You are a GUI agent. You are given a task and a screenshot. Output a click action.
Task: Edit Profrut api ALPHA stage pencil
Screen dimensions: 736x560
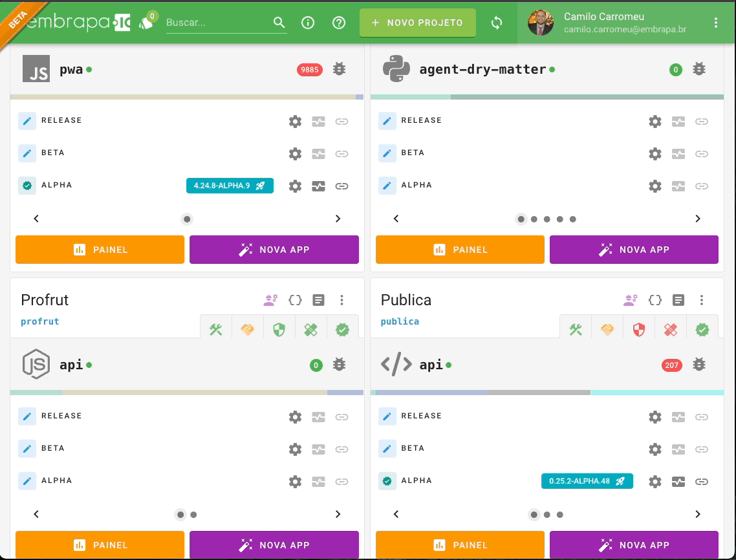click(27, 481)
